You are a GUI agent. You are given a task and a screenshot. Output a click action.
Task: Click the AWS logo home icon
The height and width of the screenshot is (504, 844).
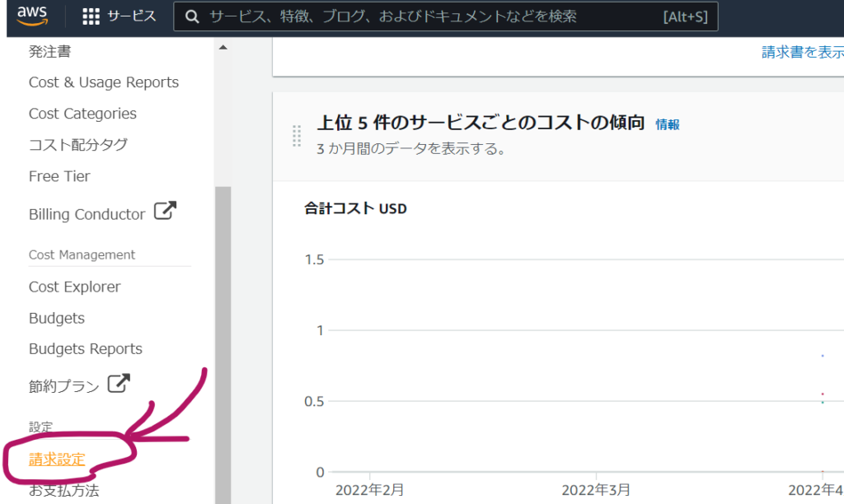32,16
